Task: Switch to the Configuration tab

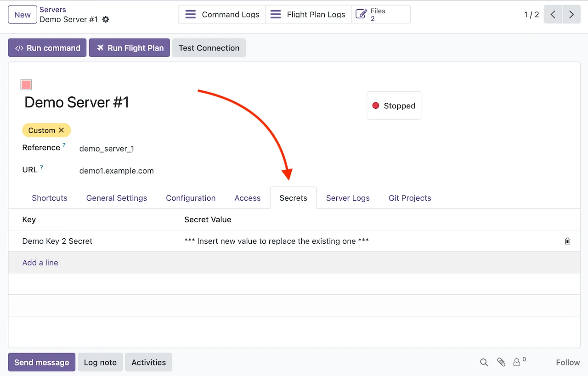Action: pos(191,198)
